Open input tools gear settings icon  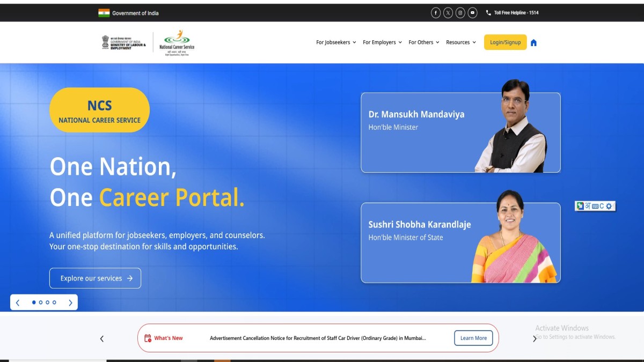[x=609, y=206]
